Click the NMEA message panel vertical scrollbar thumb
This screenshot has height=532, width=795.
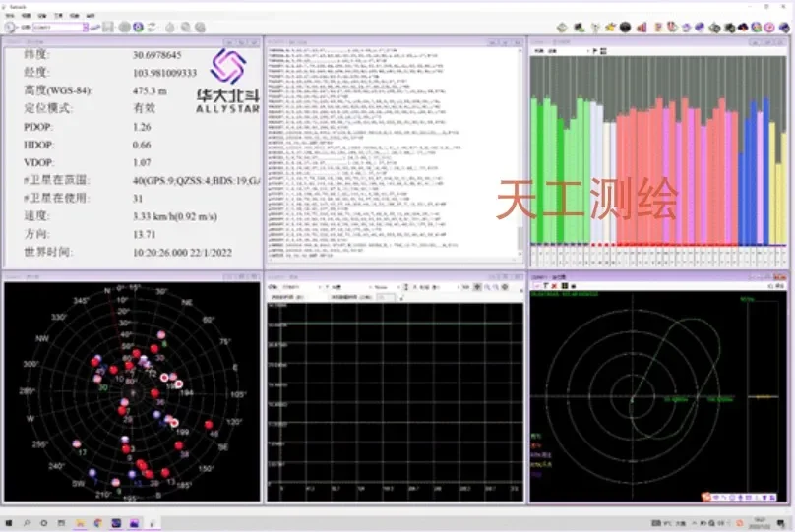(520, 238)
